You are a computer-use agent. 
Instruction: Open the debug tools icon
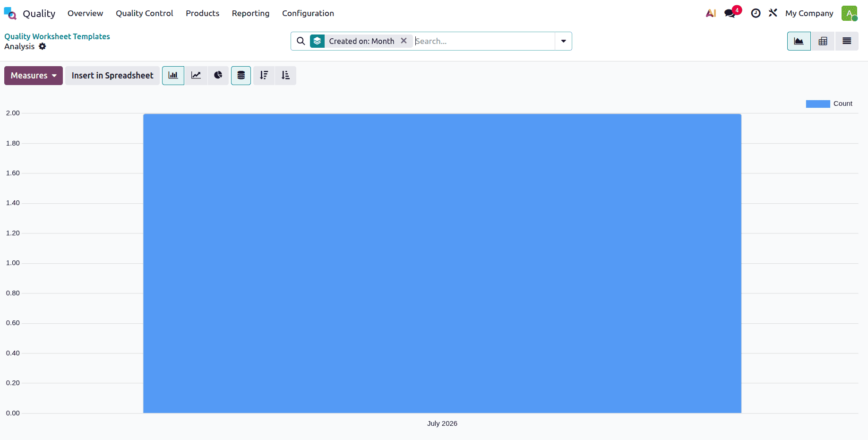pos(773,13)
